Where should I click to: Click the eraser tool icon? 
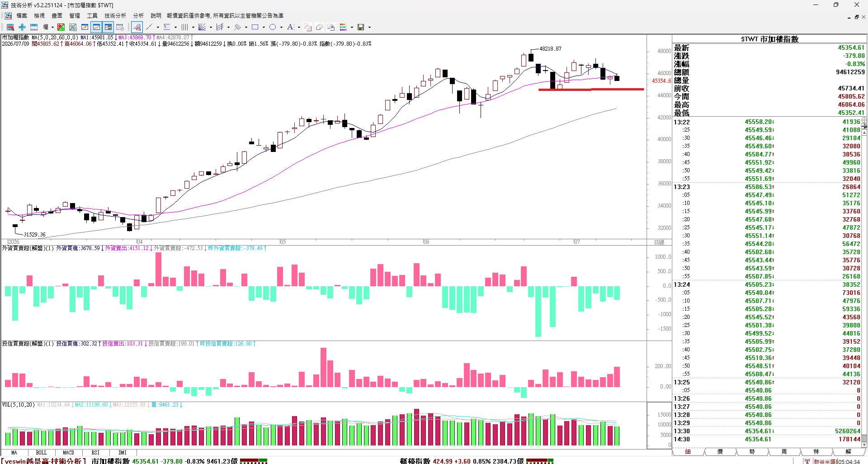[319, 27]
